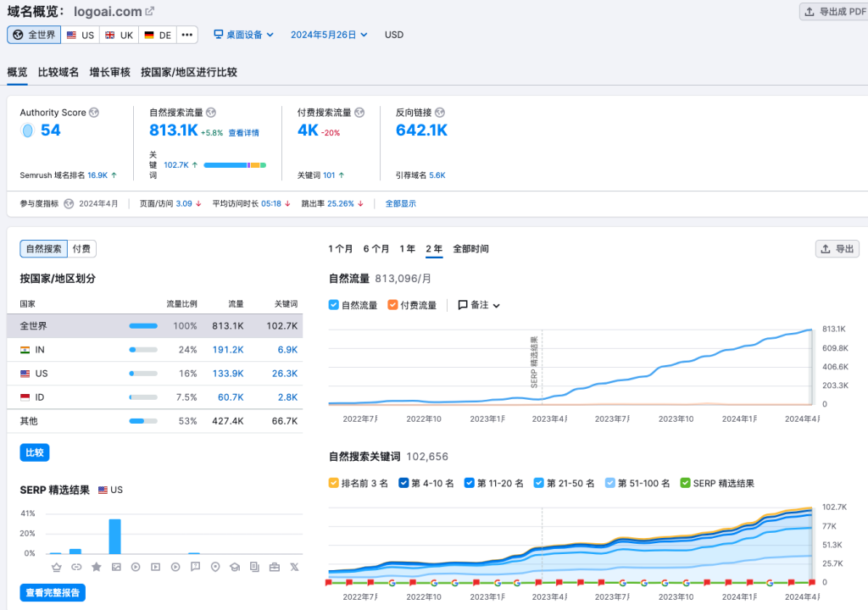Click the tall image pack bar in chart
868x610 pixels.
115,536
